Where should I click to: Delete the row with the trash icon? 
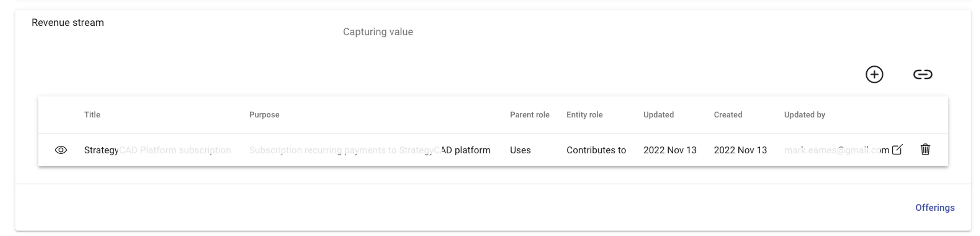coord(925,150)
